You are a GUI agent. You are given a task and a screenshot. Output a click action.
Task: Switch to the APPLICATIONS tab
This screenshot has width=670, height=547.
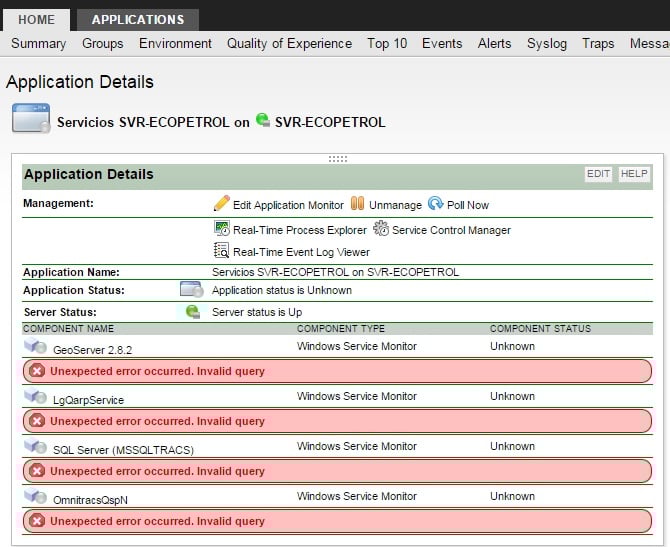pyautogui.click(x=138, y=20)
